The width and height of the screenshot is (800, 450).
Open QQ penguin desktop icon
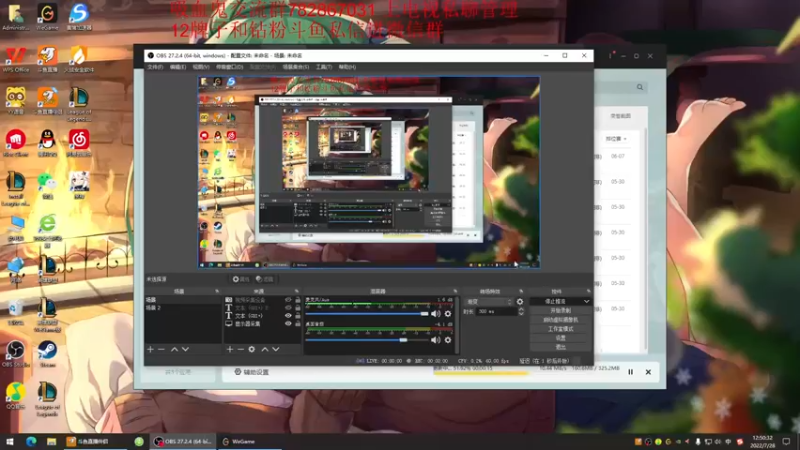47,143
